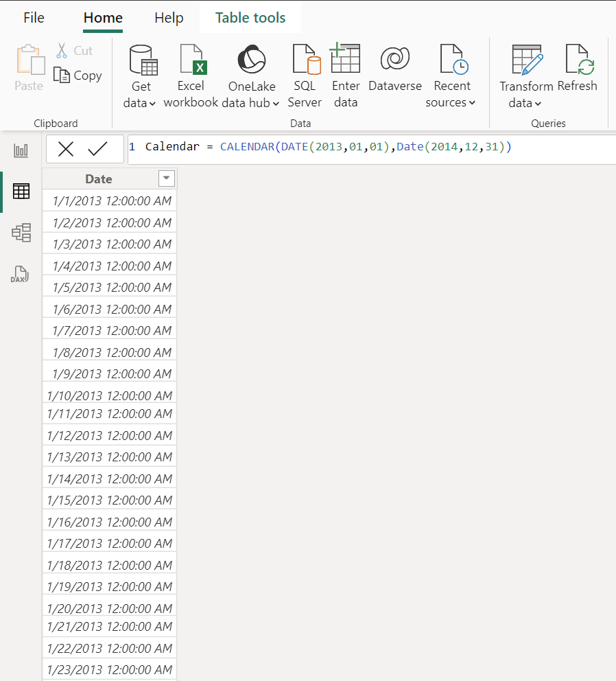The height and width of the screenshot is (681, 616).
Task: Refresh the data model
Action: (578, 68)
